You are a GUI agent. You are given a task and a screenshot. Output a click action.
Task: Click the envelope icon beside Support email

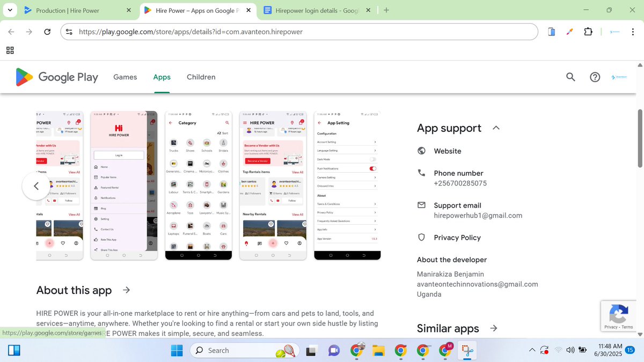click(421, 205)
